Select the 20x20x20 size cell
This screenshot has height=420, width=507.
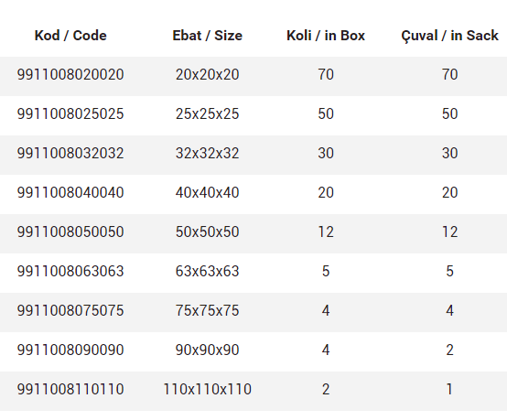(x=207, y=75)
